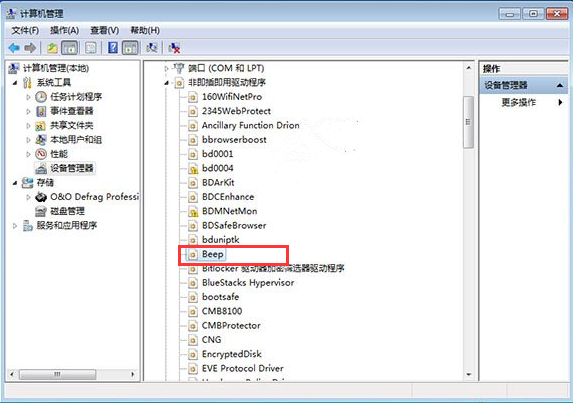Expand the 端口 (COM 和 LPT) device node
This screenshot has width=573, height=403.
tap(166, 68)
